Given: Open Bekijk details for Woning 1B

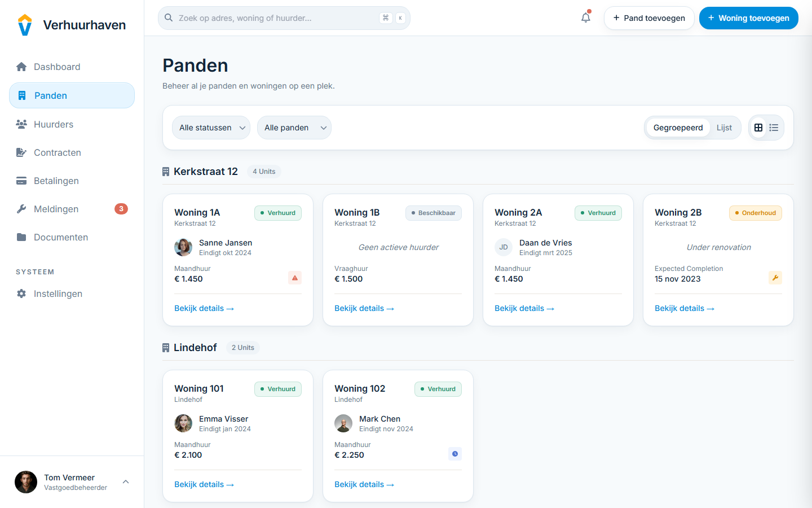Looking at the screenshot, I should (x=364, y=308).
